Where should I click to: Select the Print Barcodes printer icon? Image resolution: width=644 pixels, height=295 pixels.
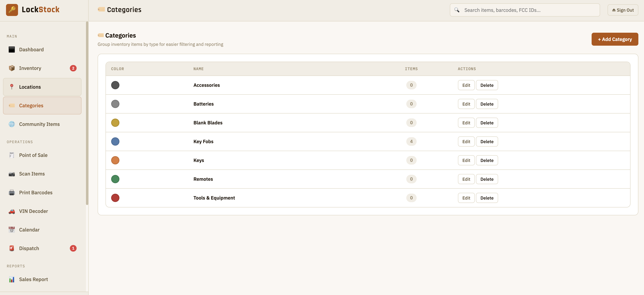(12, 192)
